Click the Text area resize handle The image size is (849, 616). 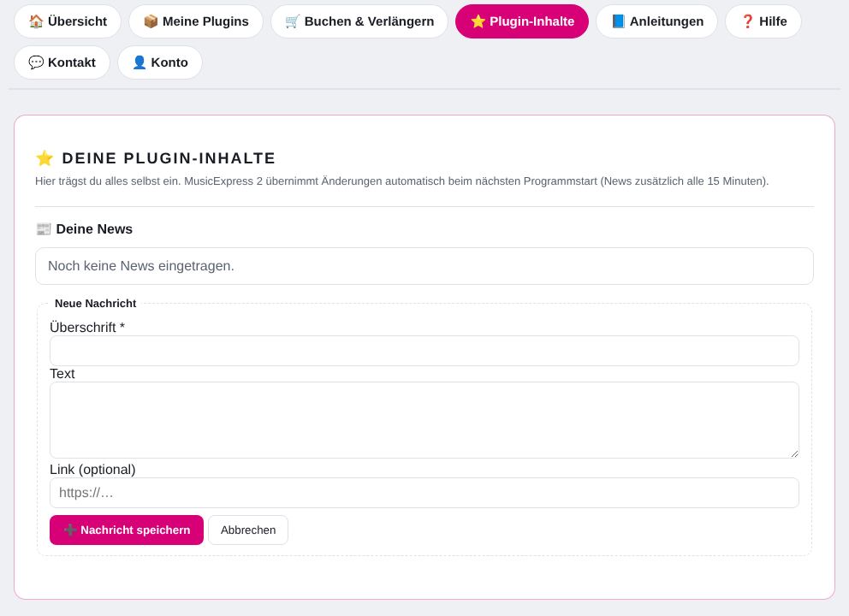click(x=794, y=453)
